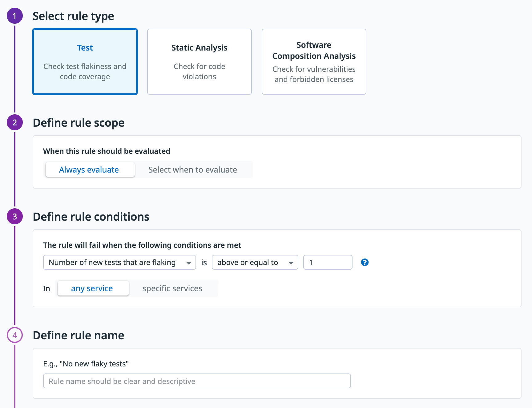Click the threshold value field showing 1
532x408 pixels.
pyautogui.click(x=328, y=262)
